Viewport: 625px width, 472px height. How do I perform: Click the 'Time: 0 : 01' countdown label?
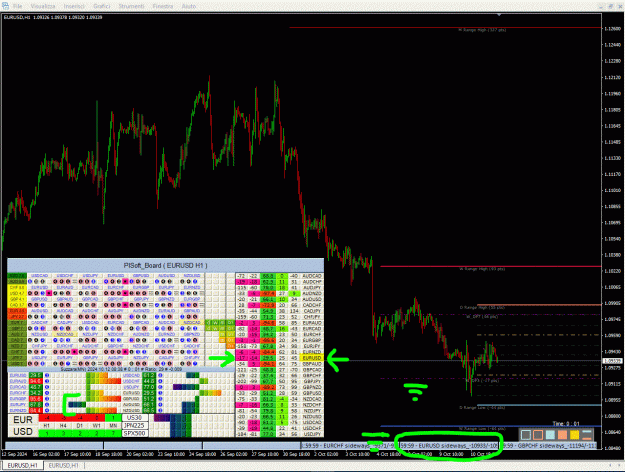point(566,424)
